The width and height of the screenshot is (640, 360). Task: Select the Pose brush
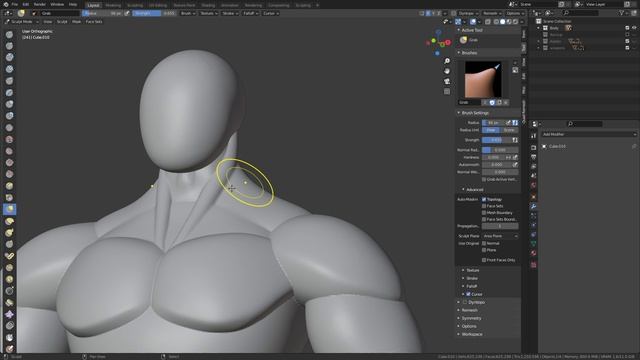9,256
